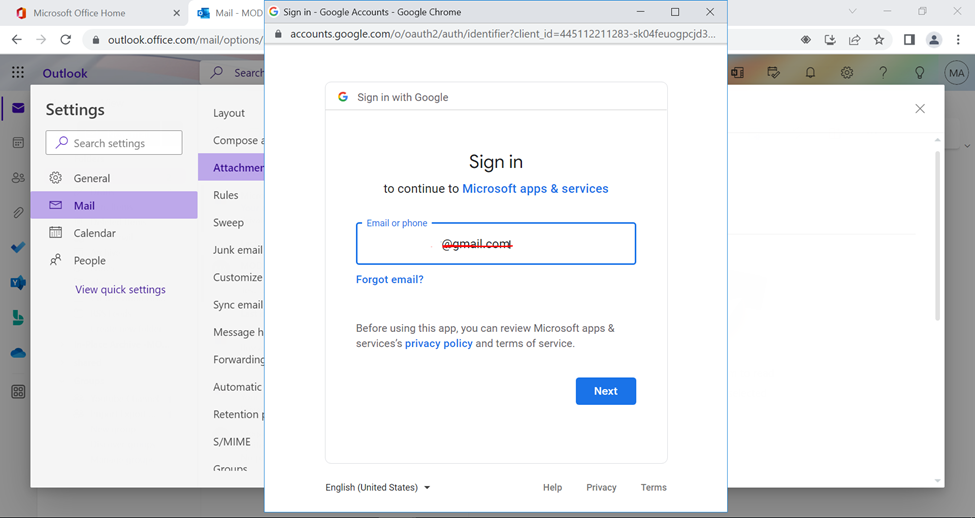Open the Help link in sign-in footer
The width and height of the screenshot is (975, 518).
click(552, 488)
